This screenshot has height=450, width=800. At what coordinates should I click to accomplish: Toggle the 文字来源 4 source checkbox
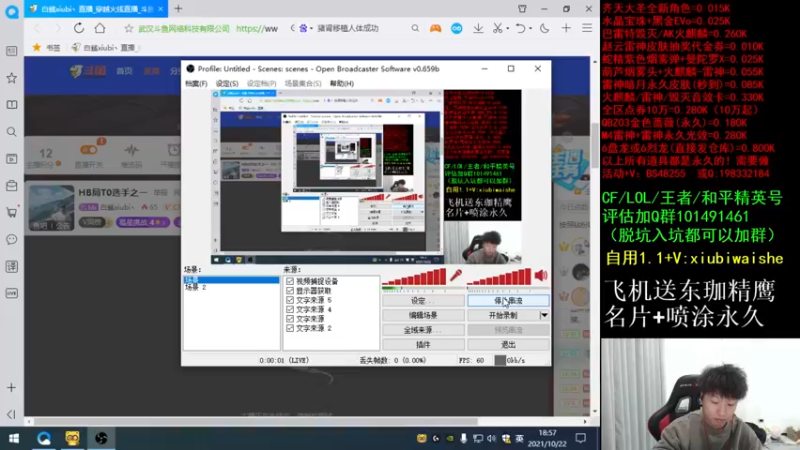click(x=290, y=309)
